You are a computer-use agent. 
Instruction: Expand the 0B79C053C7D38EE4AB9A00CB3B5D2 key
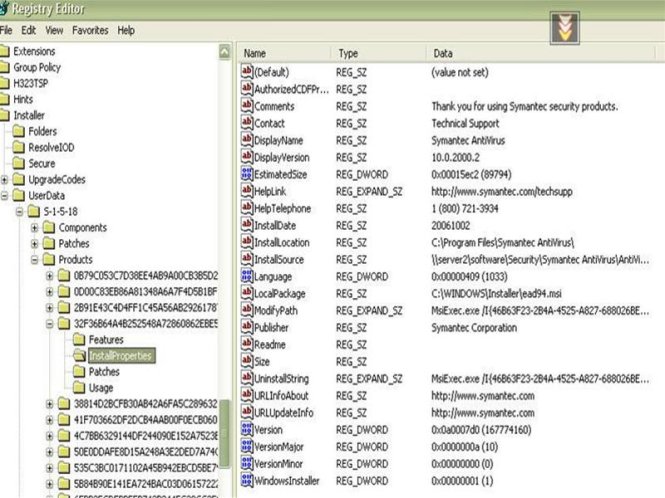(50, 276)
